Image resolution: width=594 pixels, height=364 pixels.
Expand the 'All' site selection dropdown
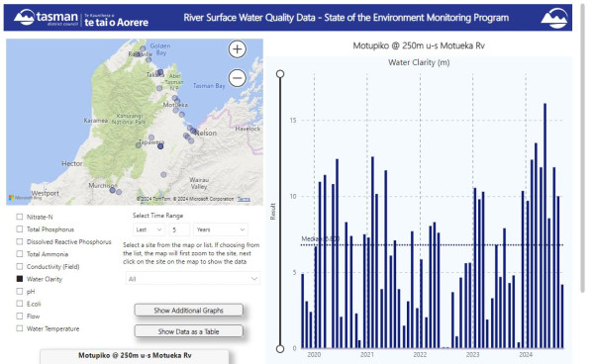pyautogui.click(x=193, y=279)
